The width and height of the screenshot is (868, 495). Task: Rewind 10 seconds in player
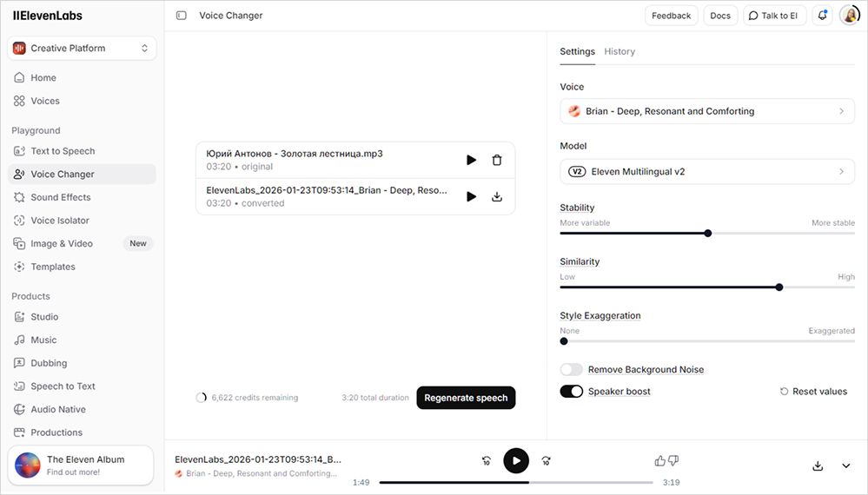click(x=487, y=461)
